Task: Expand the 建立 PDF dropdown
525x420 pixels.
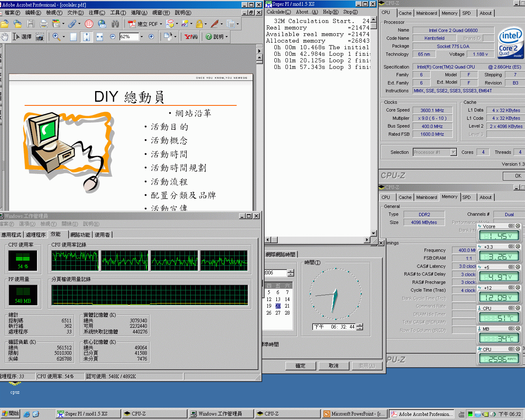Action: (161, 24)
